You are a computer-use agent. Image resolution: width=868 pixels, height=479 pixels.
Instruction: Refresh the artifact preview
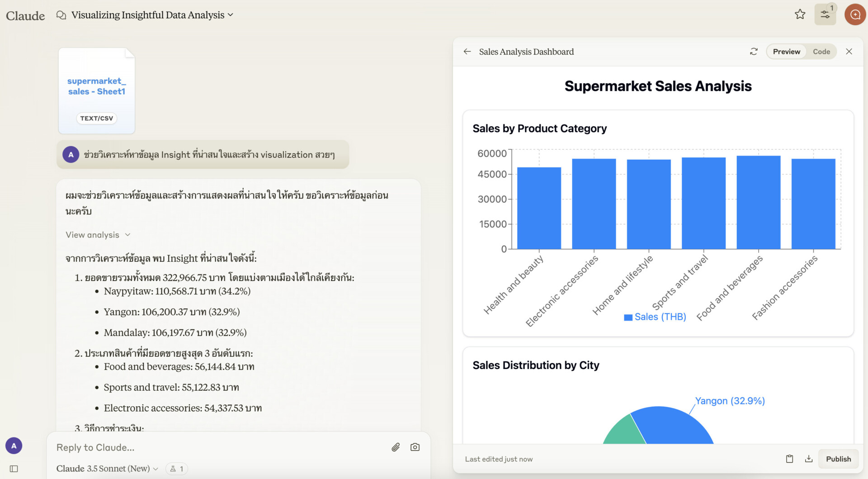[x=753, y=51]
